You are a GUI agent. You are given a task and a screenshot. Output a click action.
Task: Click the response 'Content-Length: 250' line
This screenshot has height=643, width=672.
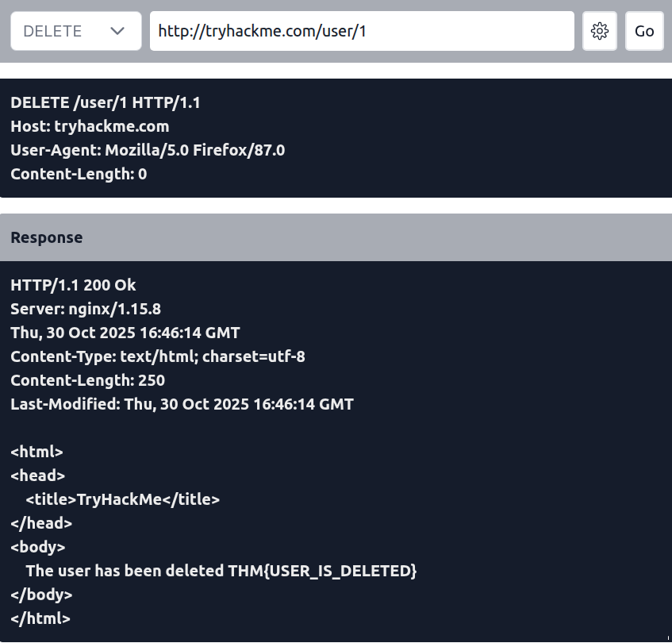click(87, 380)
